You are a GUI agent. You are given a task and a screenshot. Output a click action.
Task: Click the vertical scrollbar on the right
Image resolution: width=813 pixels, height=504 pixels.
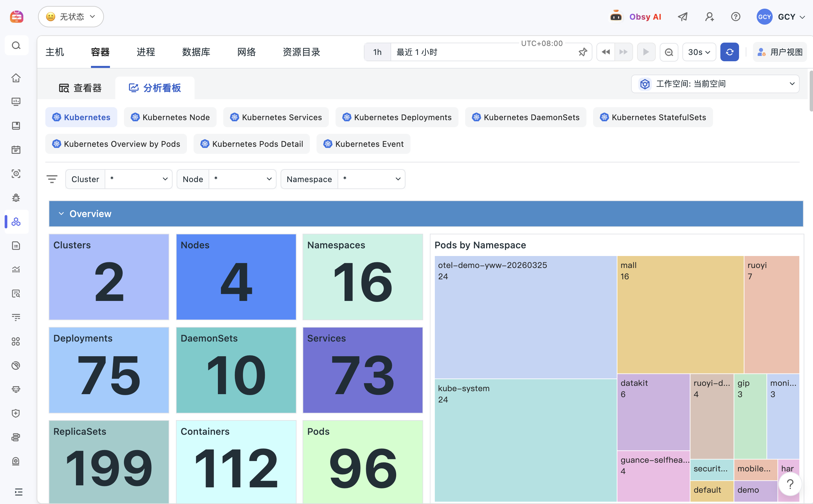pyautogui.click(x=811, y=91)
